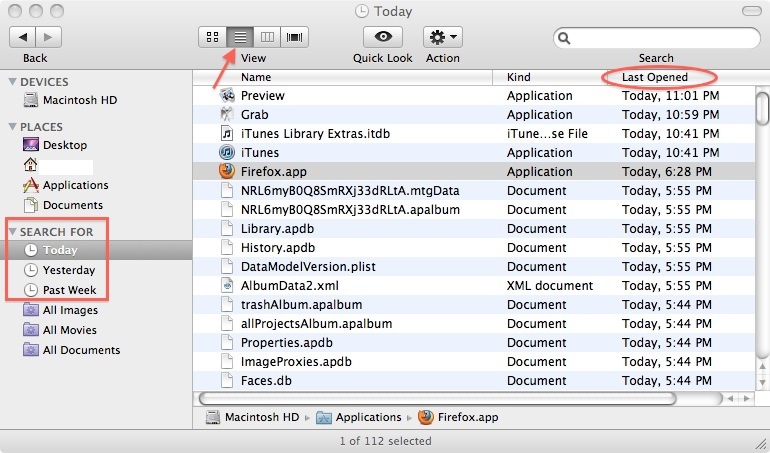
Task: Click the horizontal scrollbar thumb
Action: (x=438, y=398)
